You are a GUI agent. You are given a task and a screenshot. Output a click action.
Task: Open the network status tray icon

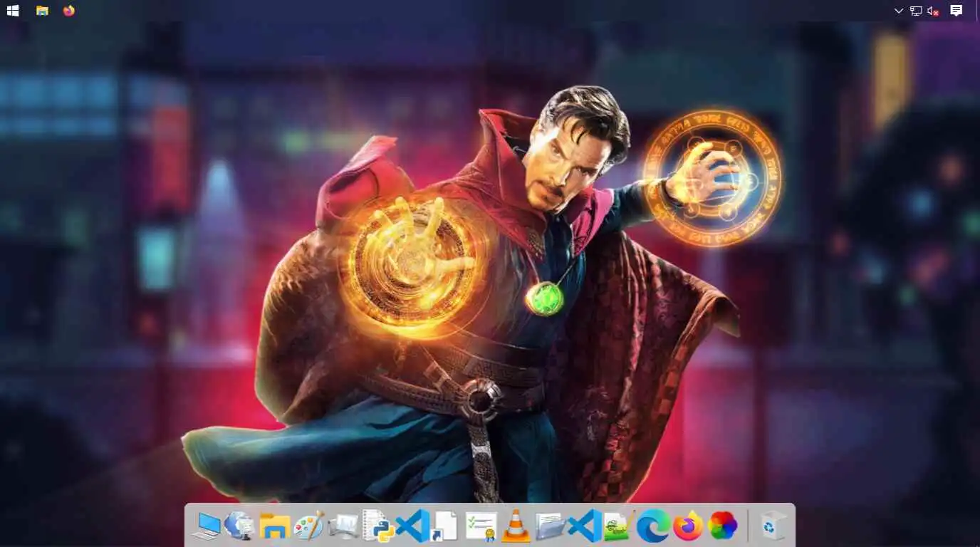916,11
